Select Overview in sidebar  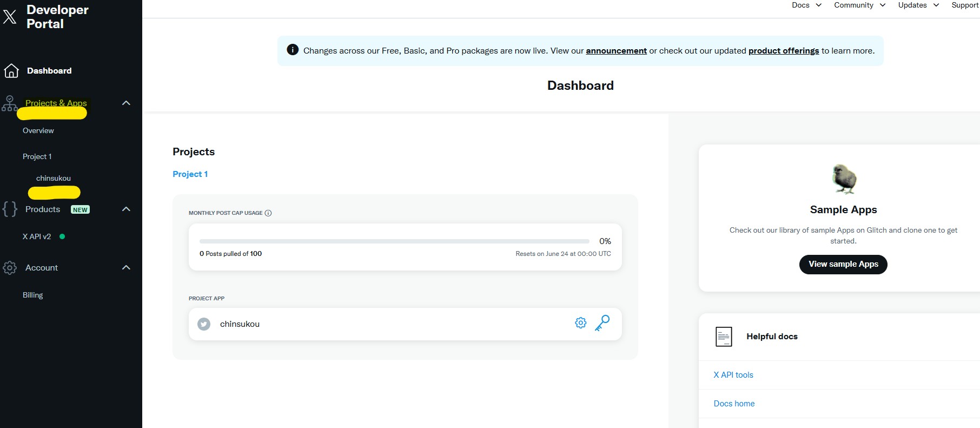[x=38, y=130]
